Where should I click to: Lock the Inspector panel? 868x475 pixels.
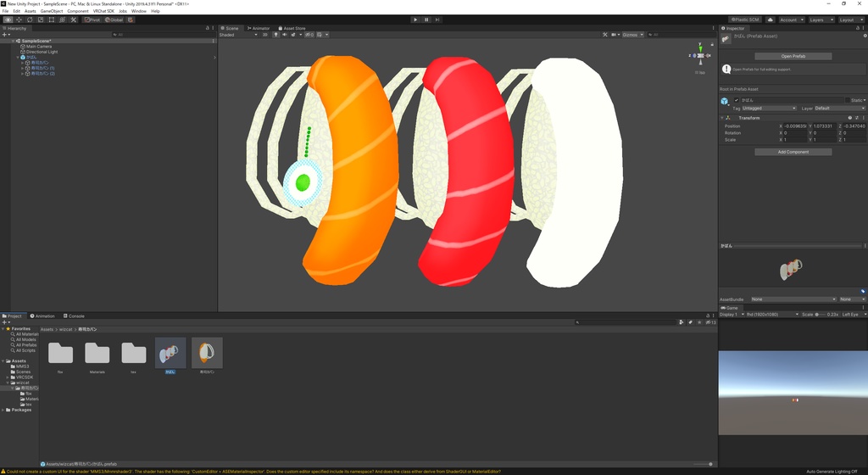click(x=859, y=28)
